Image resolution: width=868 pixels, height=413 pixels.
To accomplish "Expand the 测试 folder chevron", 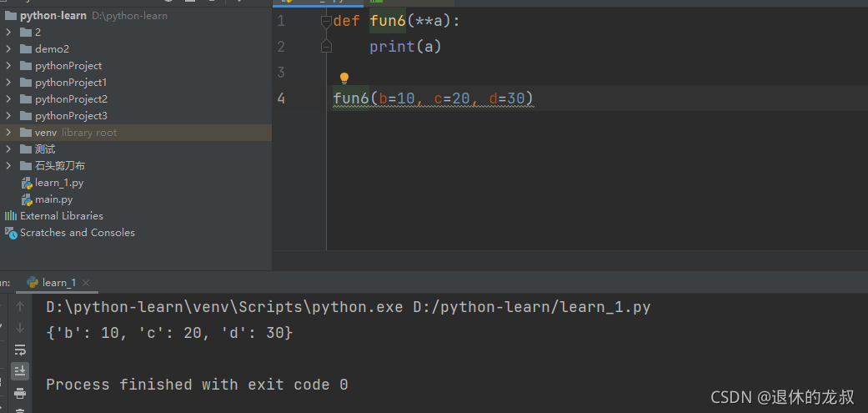I will coord(8,149).
